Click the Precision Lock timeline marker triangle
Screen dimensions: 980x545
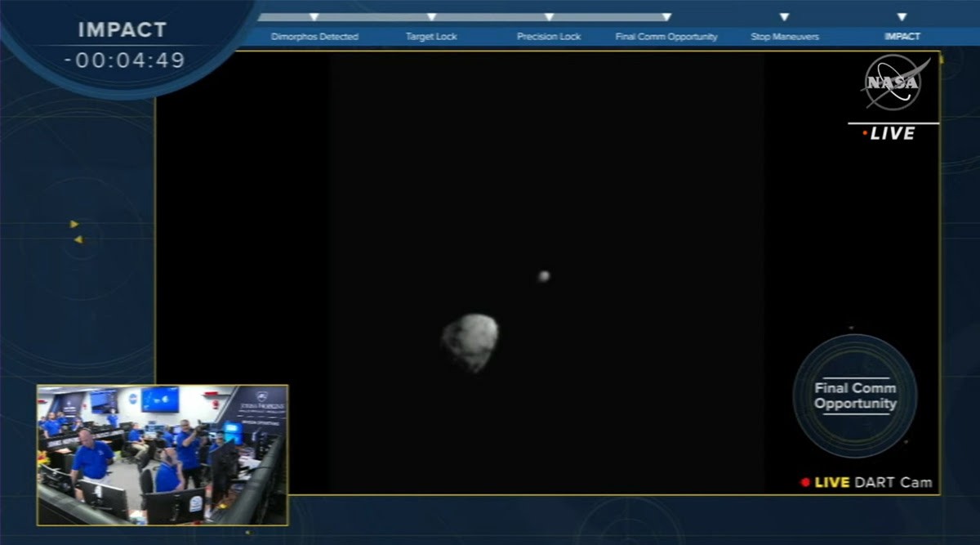pyautogui.click(x=549, y=17)
